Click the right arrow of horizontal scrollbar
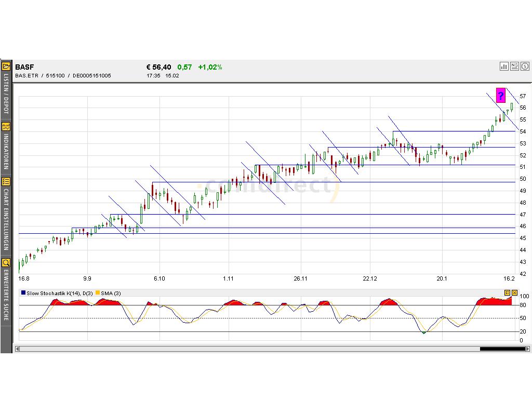Image resolution: width=532 pixels, height=399 pixels. point(528,349)
